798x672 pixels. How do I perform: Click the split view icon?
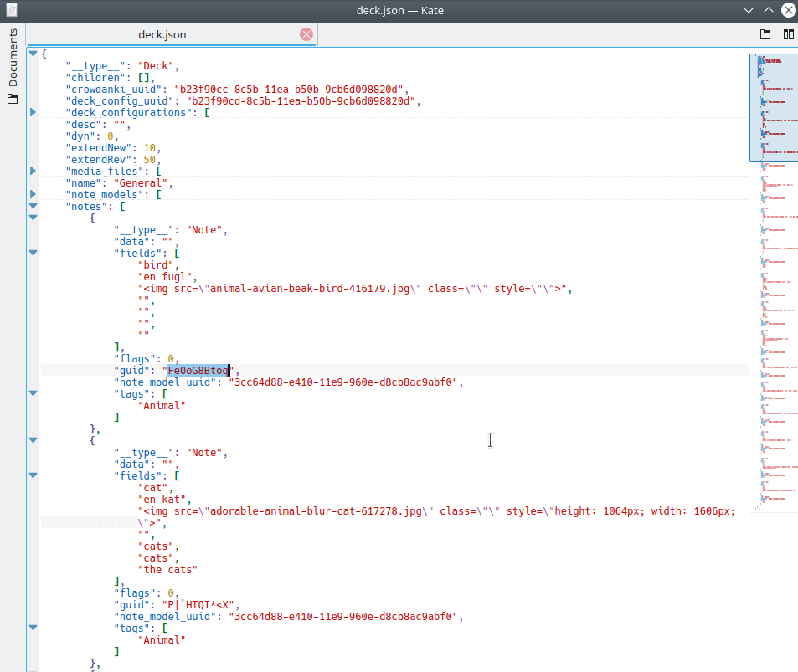tap(788, 34)
